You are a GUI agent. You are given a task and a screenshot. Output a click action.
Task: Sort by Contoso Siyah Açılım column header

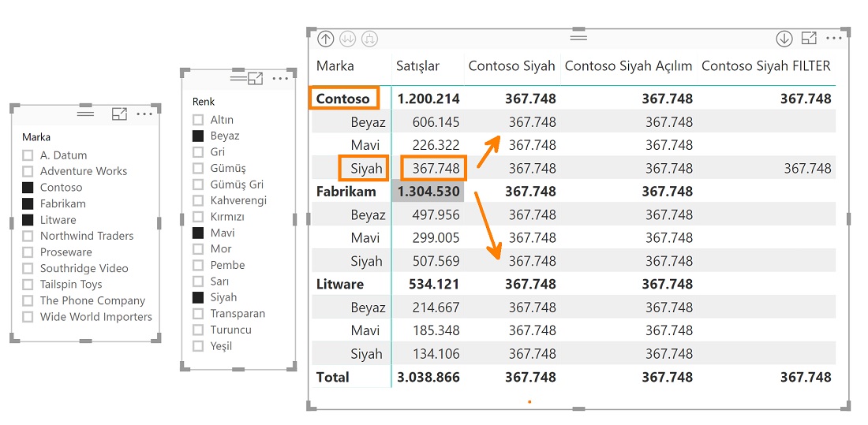coord(628,66)
